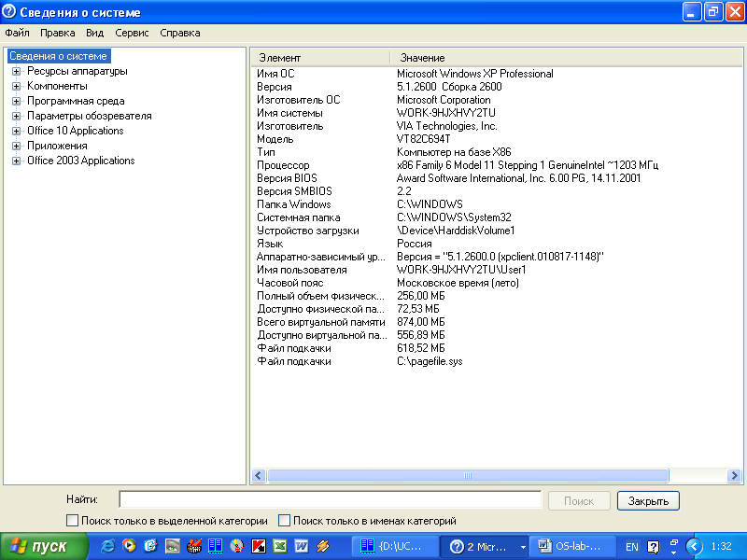
Task: Expand Компоненты tree node
Action: click(x=16, y=86)
